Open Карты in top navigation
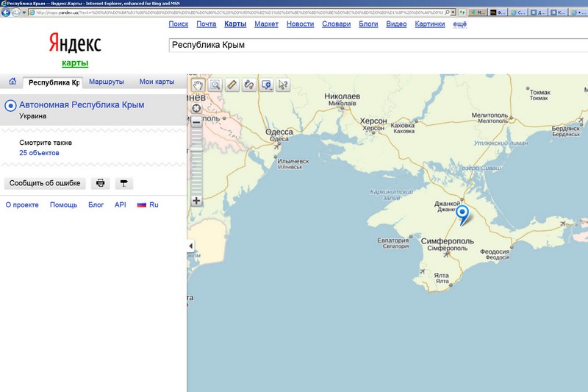The height and width of the screenshot is (392, 588). 235,24
